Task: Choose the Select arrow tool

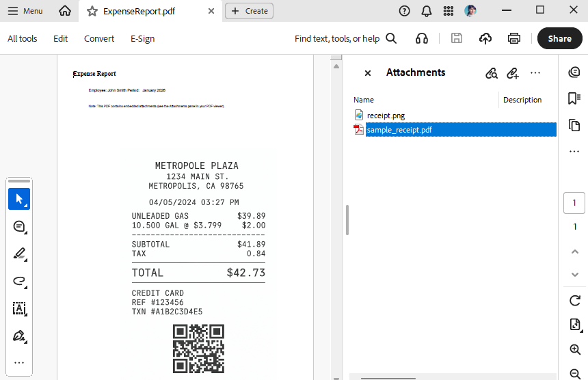Action: pos(19,199)
